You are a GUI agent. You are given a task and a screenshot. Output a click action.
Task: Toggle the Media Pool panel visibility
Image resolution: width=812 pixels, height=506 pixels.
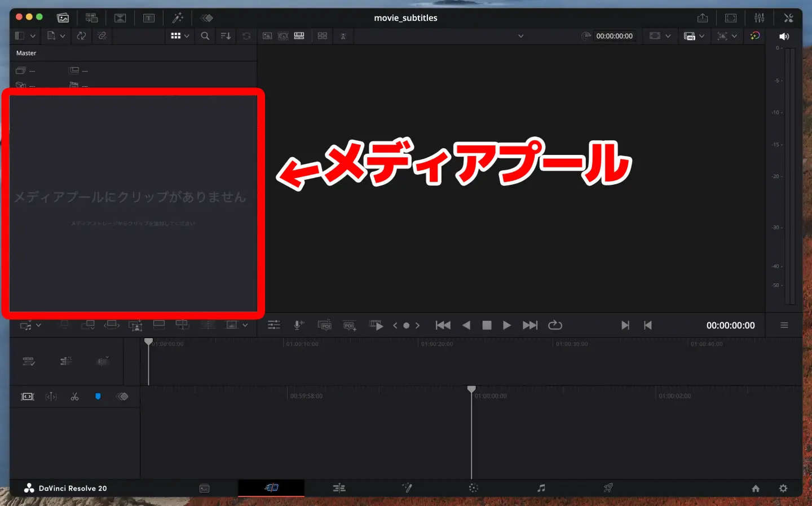(63, 17)
